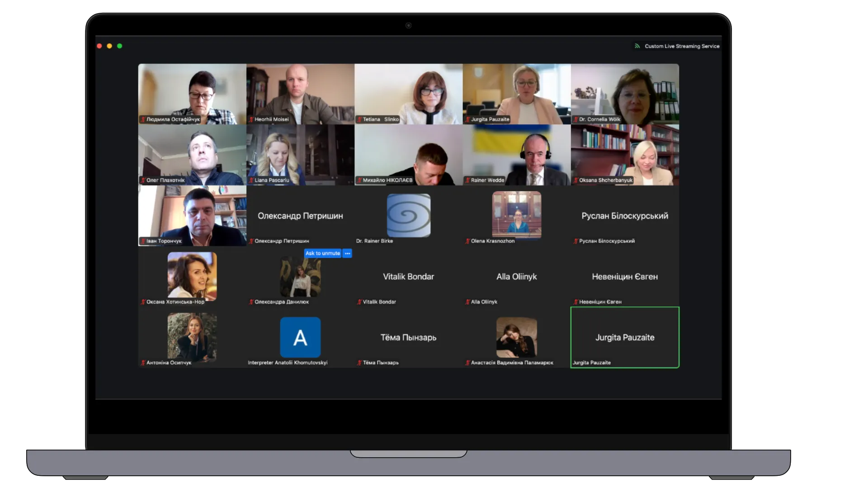Screen dimensions: 868x488
Task: Click Оксана Хотинська-Нор's profile photo
Action: click(192, 276)
